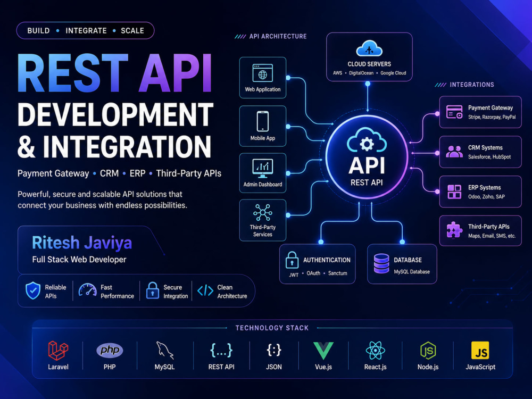This screenshot has width=532, height=399.
Task: Click the SCALE text in top badge
Action: coord(132,30)
